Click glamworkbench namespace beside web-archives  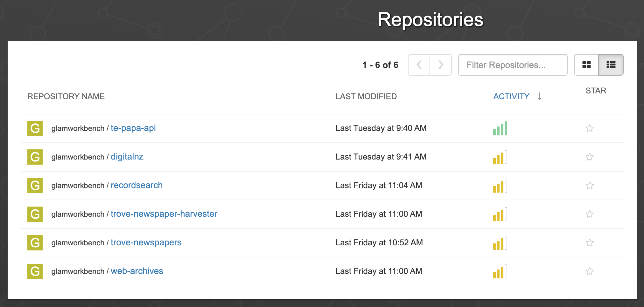pyautogui.click(x=78, y=271)
